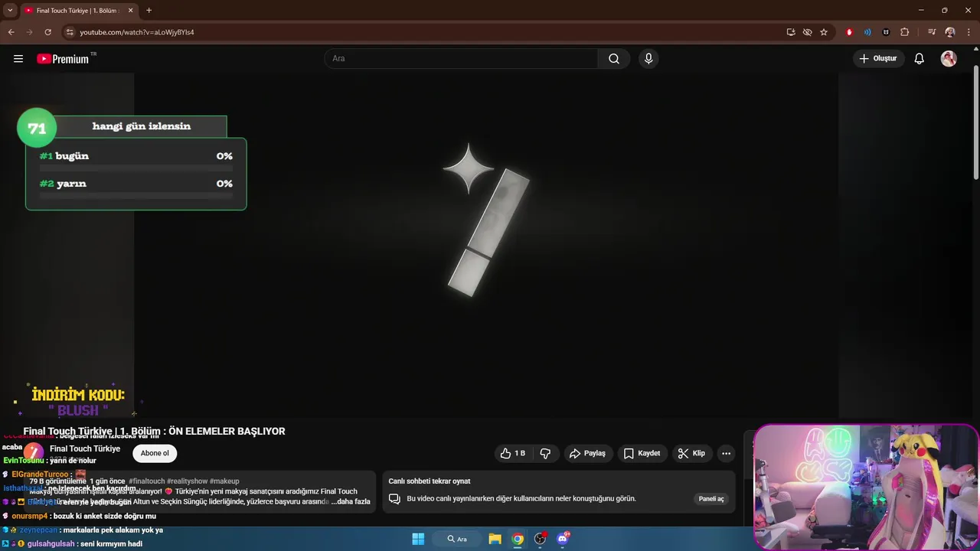The width and height of the screenshot is (980, 551).
Task: Click the crossed-out eye icon in address bar
Action: pos(807,32)
